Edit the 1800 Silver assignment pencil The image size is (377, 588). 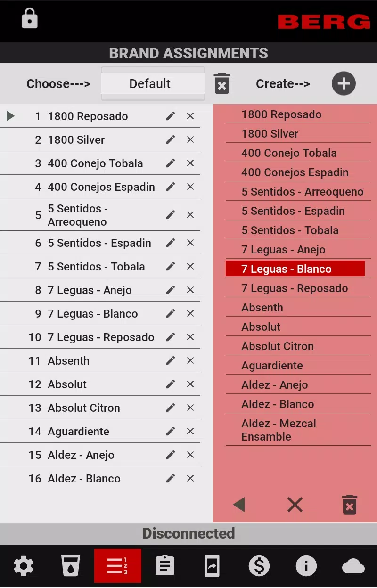coord(171,139)
